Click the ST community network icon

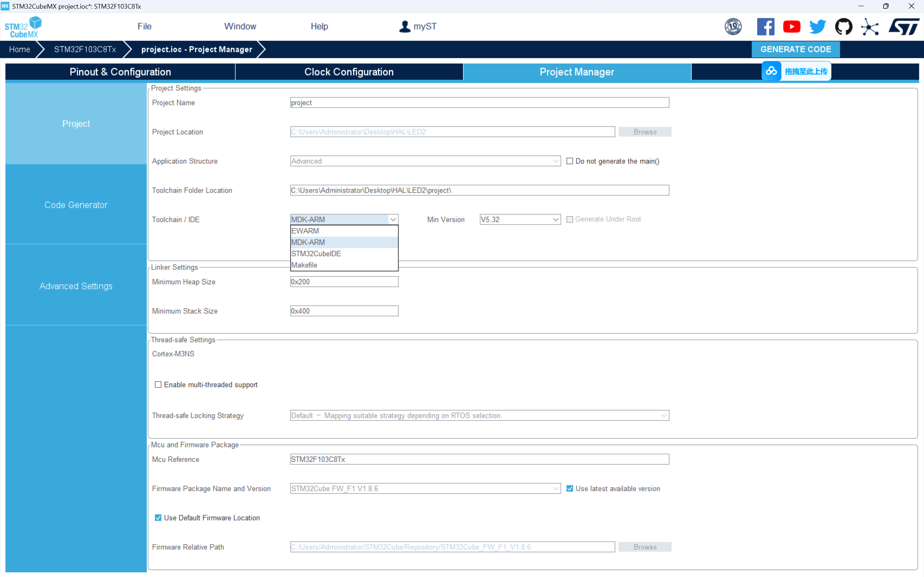tap(869, 27)
